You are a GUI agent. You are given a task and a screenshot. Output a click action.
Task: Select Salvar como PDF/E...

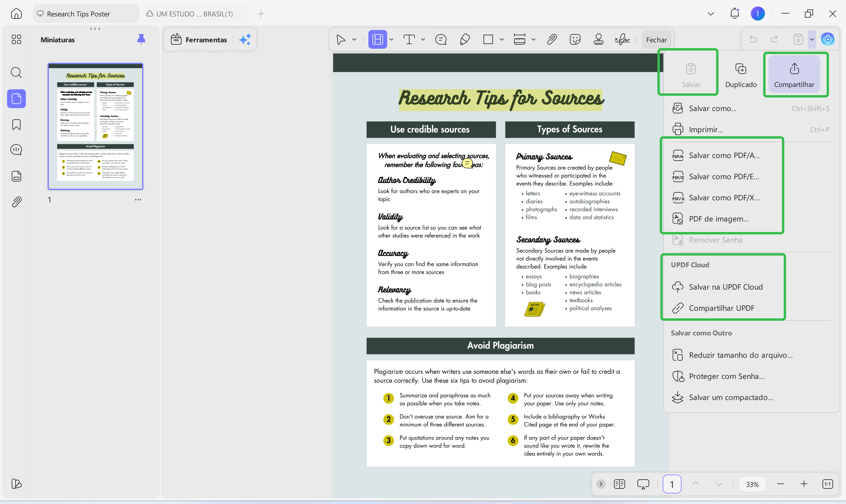[751, 177]
